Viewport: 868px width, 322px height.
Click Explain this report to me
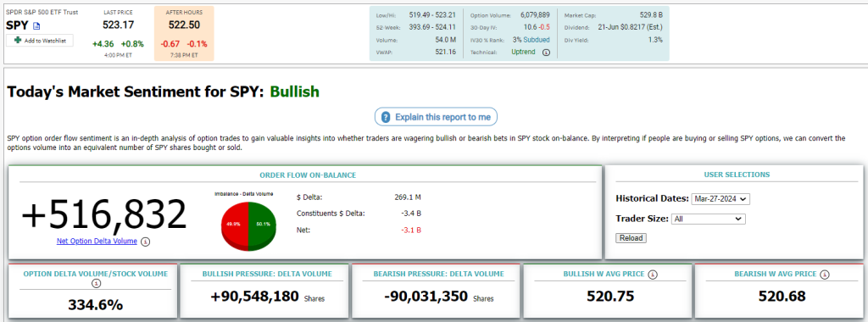437,117
